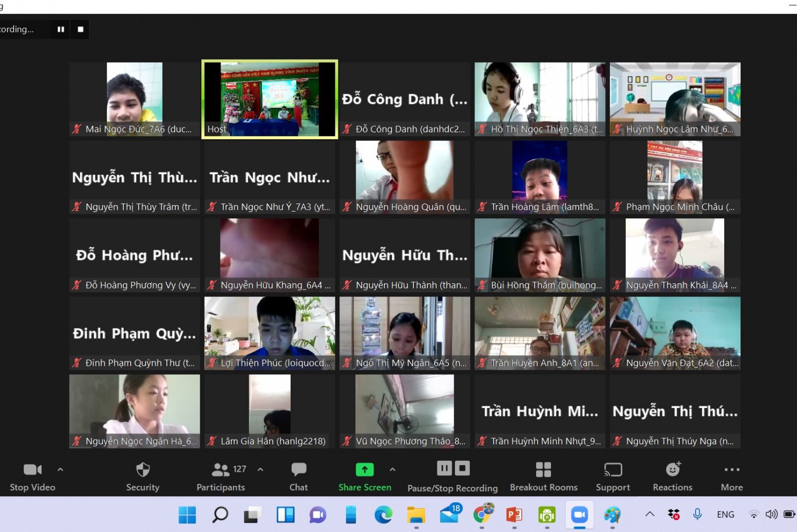The image size is (797, 532).
Task: Open the Chat panel
Action: tap(299, 476)
